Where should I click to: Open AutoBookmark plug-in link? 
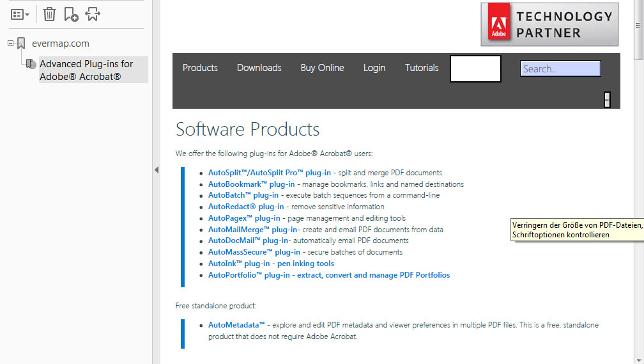(x=251, y=184)
